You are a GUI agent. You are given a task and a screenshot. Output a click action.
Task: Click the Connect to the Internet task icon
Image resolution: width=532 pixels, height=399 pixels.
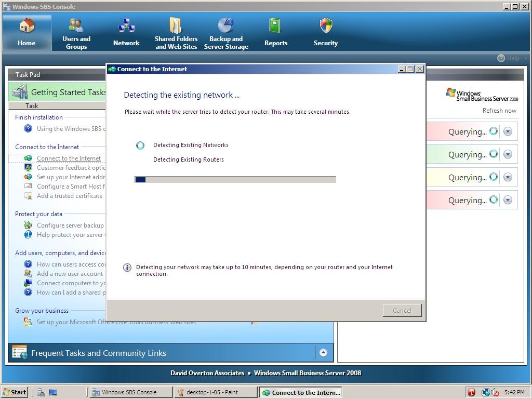click(28, 158)
